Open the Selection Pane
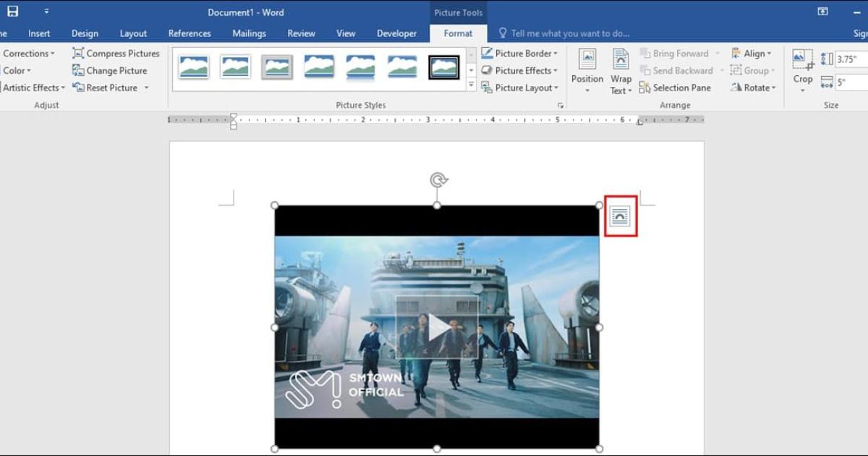Image resolution: width=868 pixels, height=456 pixels. [x=676, y=88]
